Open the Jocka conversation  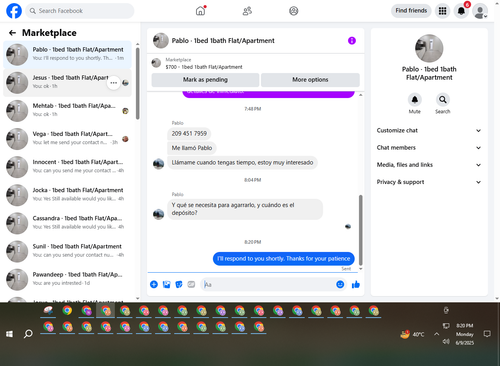coord(67,195)
